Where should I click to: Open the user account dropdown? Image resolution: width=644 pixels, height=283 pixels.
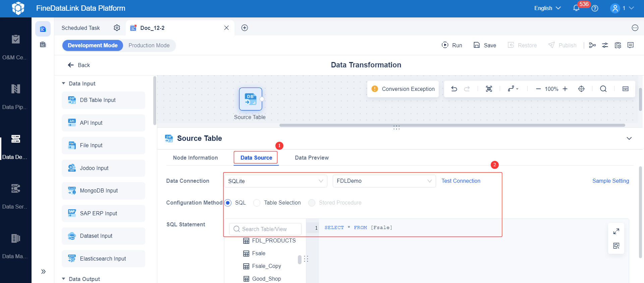click(x=622, y=8)
